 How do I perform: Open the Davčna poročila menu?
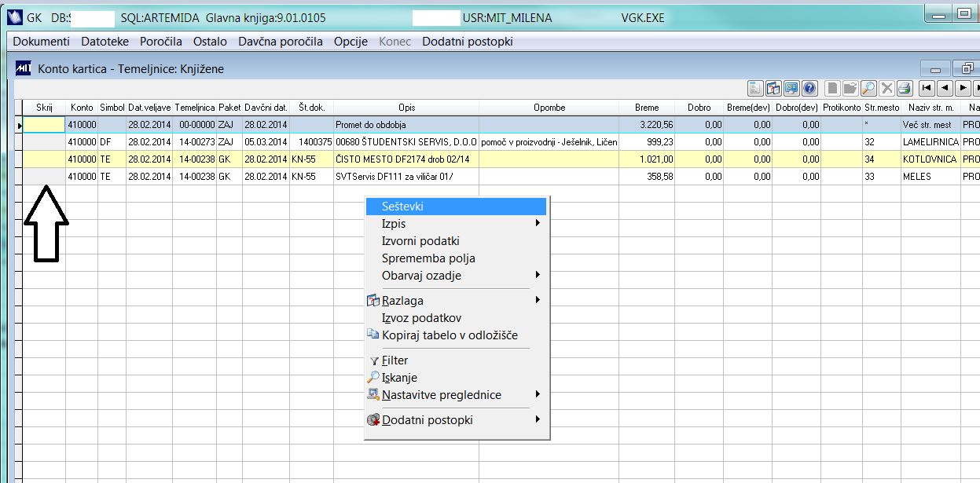[x=281, y=42]
